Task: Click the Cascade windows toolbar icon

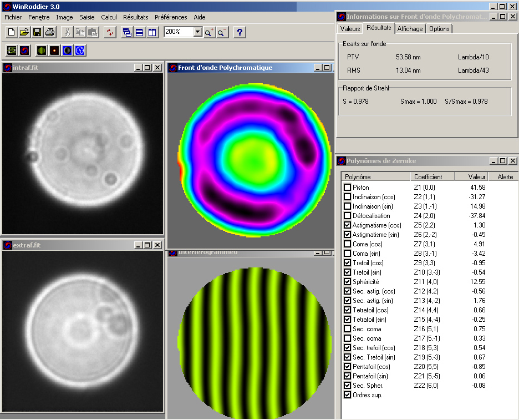Action: tap(127, 32)
